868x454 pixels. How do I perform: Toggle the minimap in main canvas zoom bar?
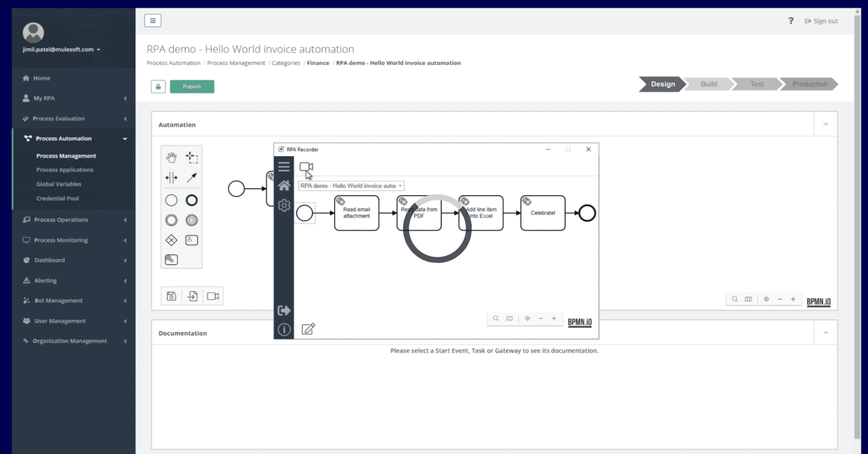(748, 299)
